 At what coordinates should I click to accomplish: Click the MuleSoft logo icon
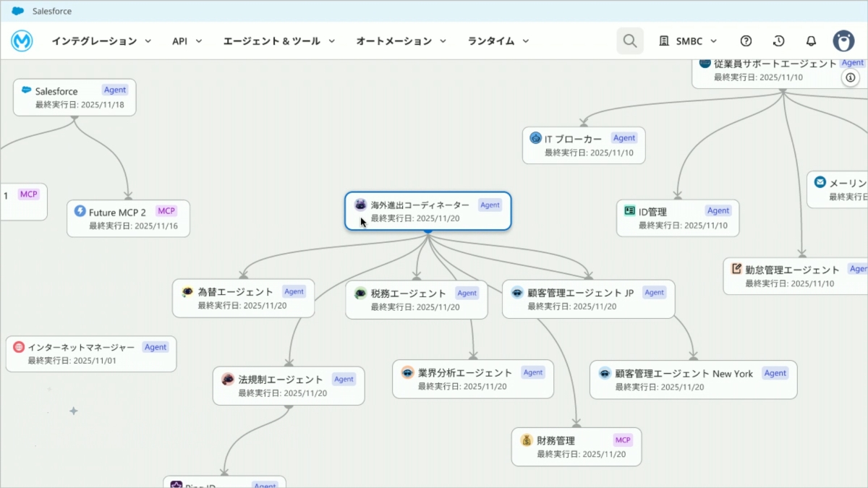click(22, 41)
